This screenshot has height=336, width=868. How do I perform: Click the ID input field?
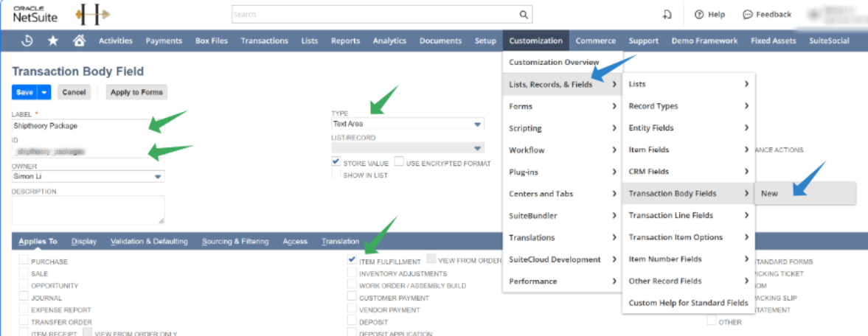88,151
